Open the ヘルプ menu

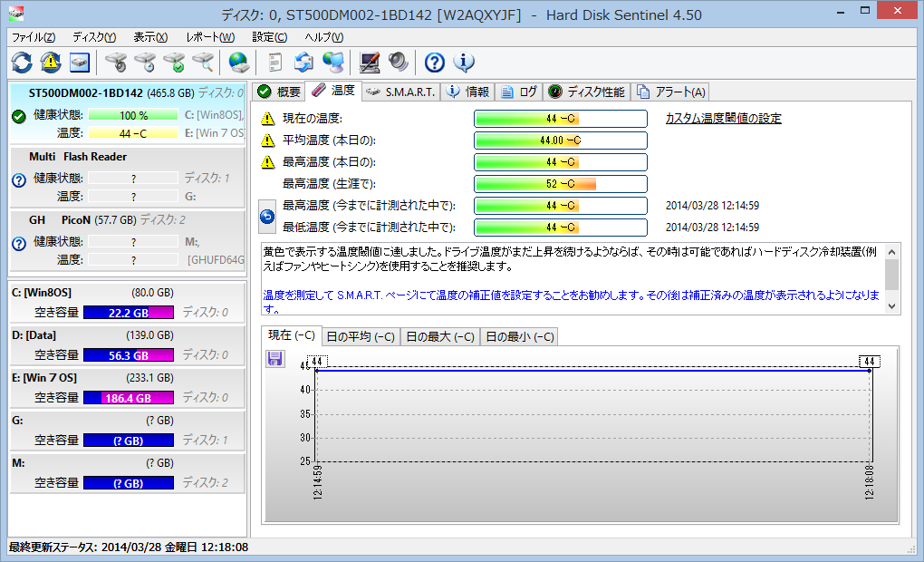[324, 37]
